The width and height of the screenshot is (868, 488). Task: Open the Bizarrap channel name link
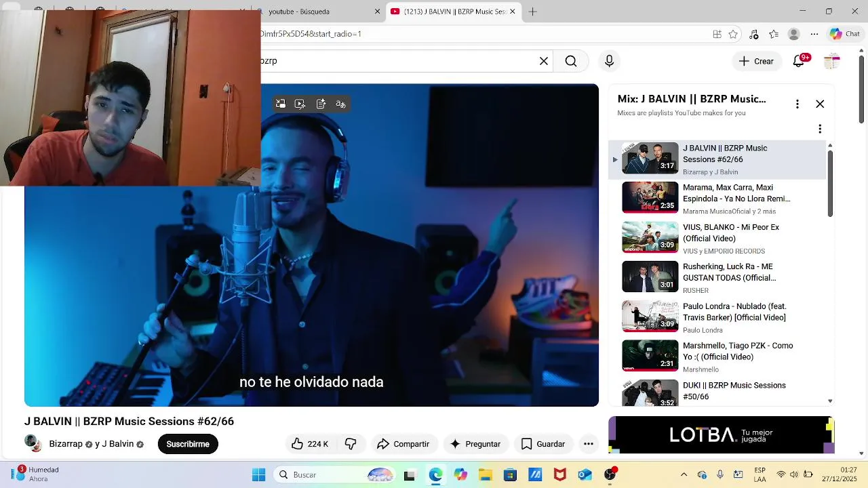click(66, 444)
